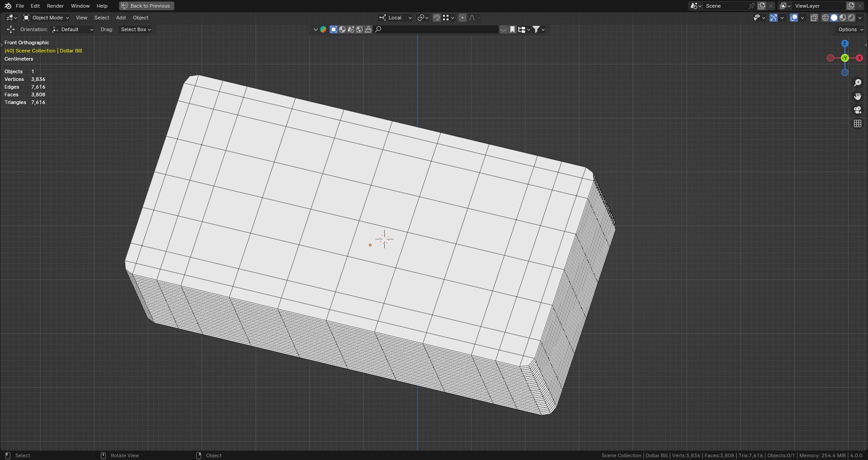Click the Z axis on navigation gizmo
The width and height of the screenshot is (868, 460).
click(x=844, y=43)
